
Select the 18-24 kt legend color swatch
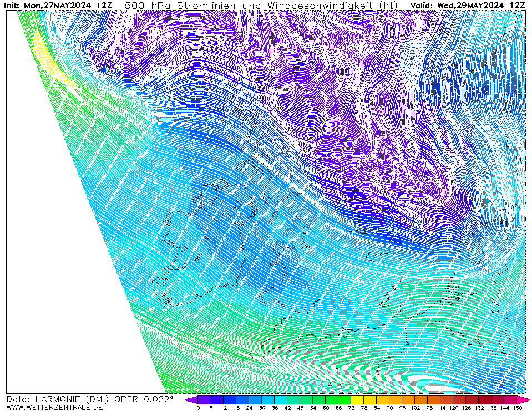(x=242, y=400)
